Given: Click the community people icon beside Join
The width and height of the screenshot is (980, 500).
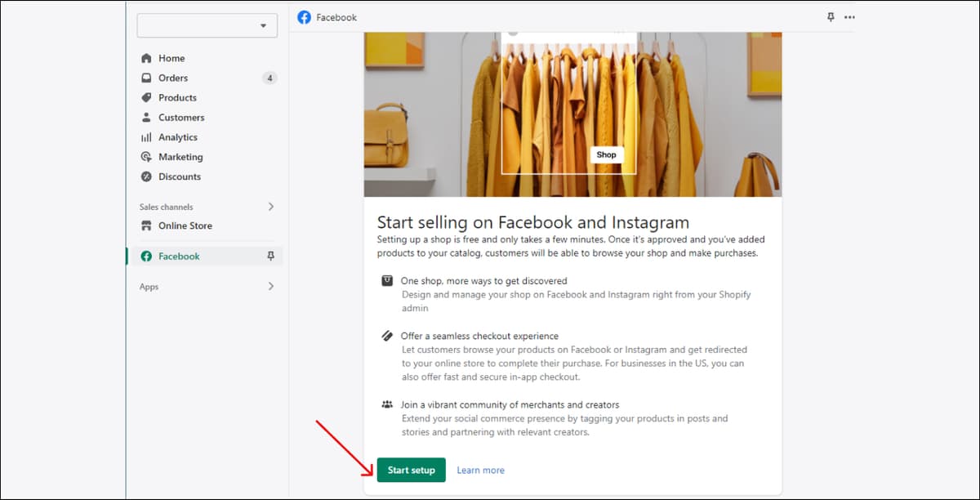Looking at the screenshot, I should [x=387, y=404].
